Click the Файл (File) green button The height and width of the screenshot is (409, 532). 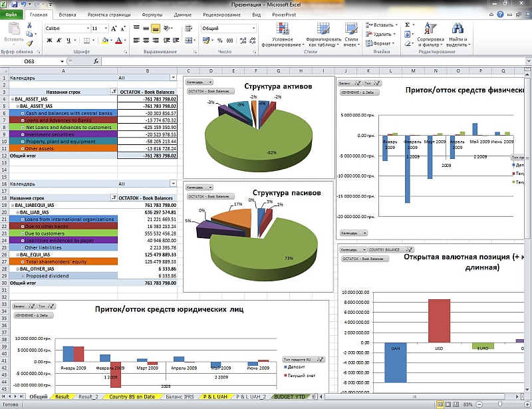point(12,13)
